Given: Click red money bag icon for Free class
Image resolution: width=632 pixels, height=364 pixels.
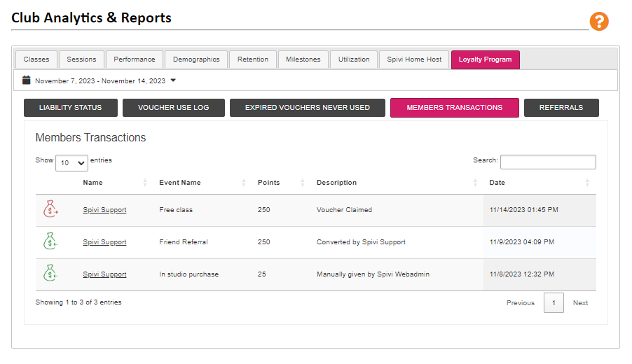Looking at the screenshot, I should pyautogui.click(x=50, y=209).
